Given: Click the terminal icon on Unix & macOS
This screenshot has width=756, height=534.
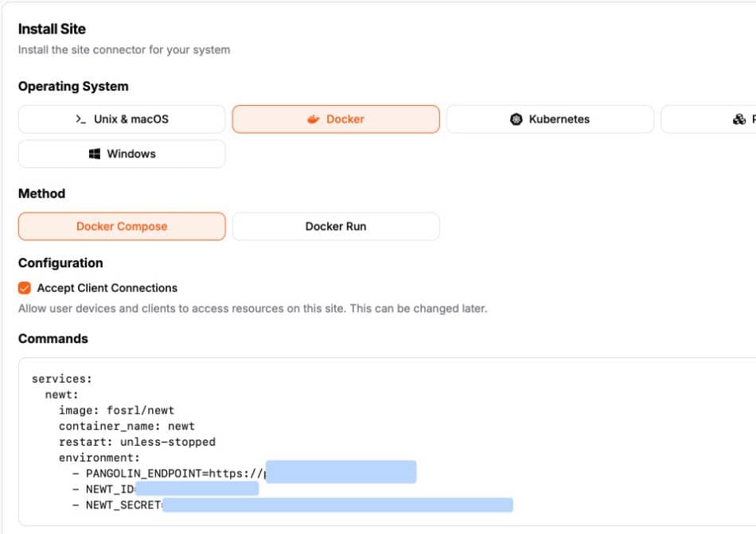Looking at the screenshot, I should pos(80,119).
